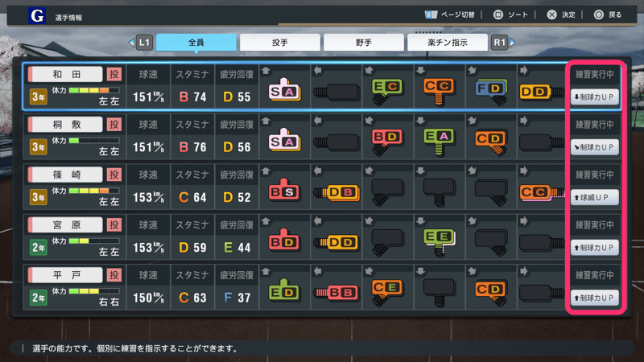Viewport: 644px width, 362px height.
Task: Click 和田's 球速 151 value
Action: [148, 97]
